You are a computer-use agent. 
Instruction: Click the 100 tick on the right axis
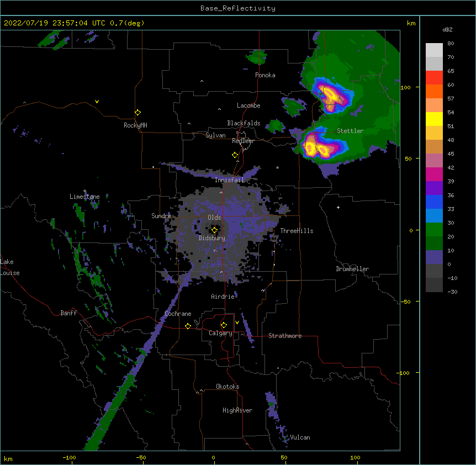click(x=405, y=87)
